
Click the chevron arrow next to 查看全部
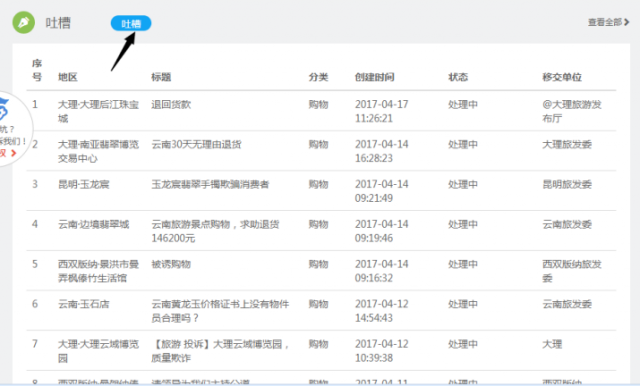click(x=627, y=22)
